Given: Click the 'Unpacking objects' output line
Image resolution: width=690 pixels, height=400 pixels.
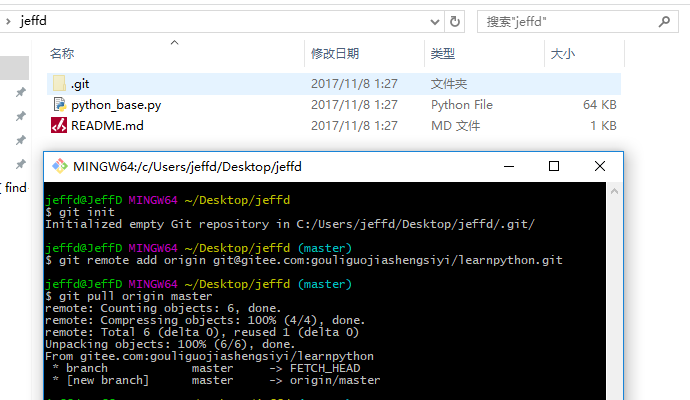Looking at the screenshot, I should coord(170,344).
